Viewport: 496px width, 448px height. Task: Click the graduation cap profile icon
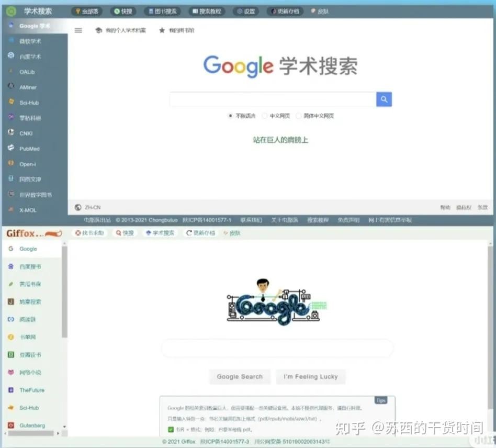(98, 30)
